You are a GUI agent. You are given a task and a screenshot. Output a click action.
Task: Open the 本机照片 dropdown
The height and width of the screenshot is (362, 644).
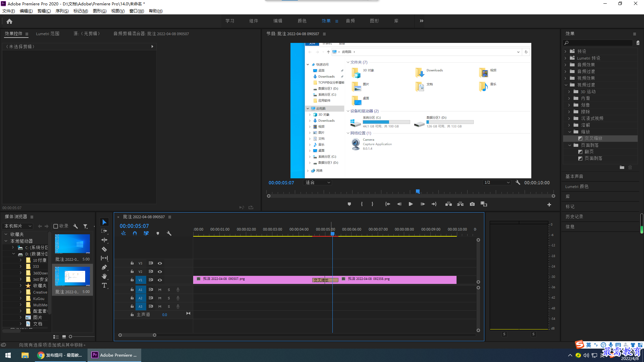click(18, 226)
